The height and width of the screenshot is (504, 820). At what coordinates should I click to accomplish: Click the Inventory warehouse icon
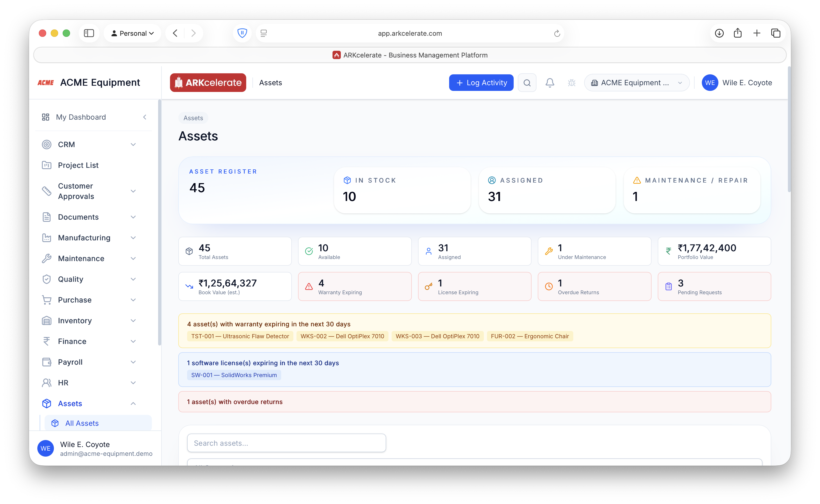point(47,321)
